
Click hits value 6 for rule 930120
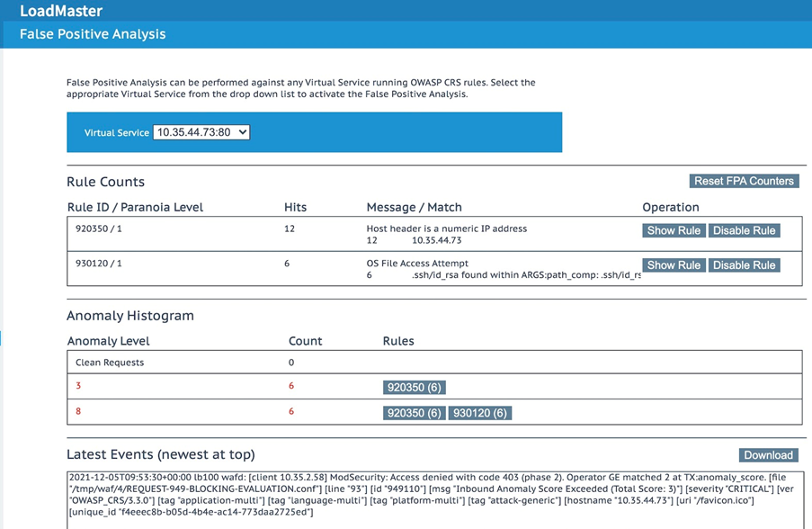[x=287, y=264]
